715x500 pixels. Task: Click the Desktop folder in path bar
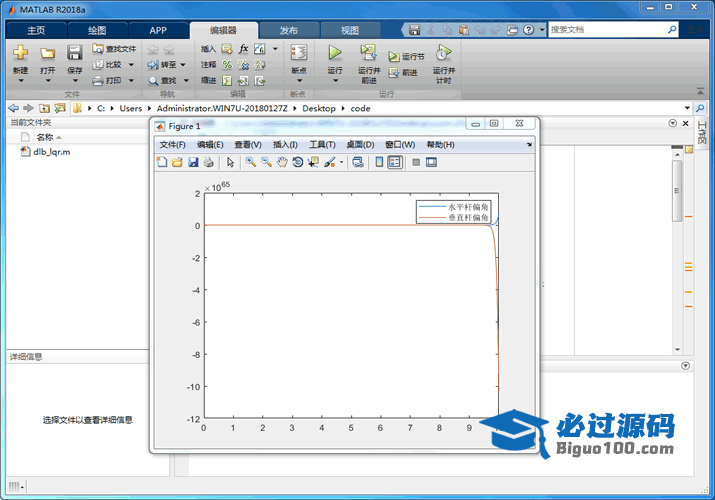coord(319,108)
